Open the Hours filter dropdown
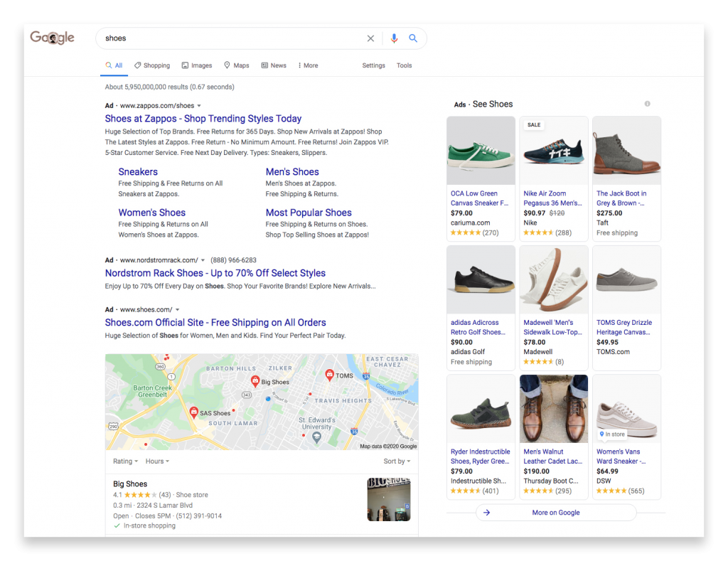The image size is (728, 561). (x=157, y=461)
